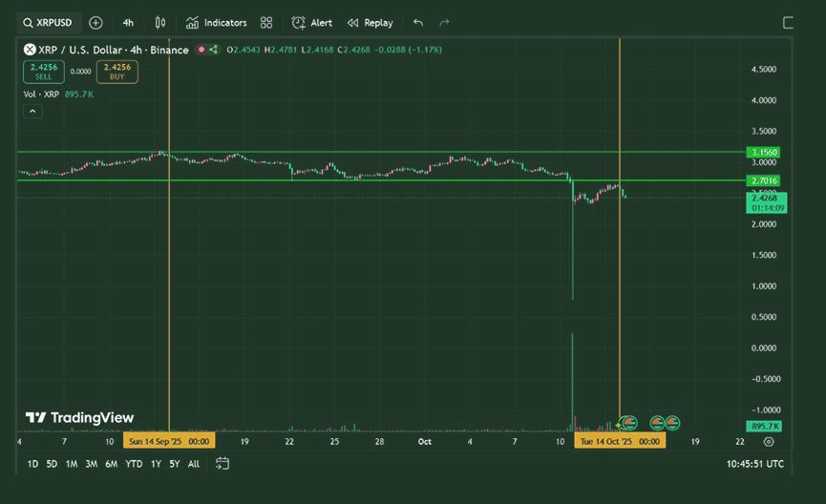Start bar Replay mode
Image resolution: width=826 pixels, height=504 pixels.
[x=371, y=23]
